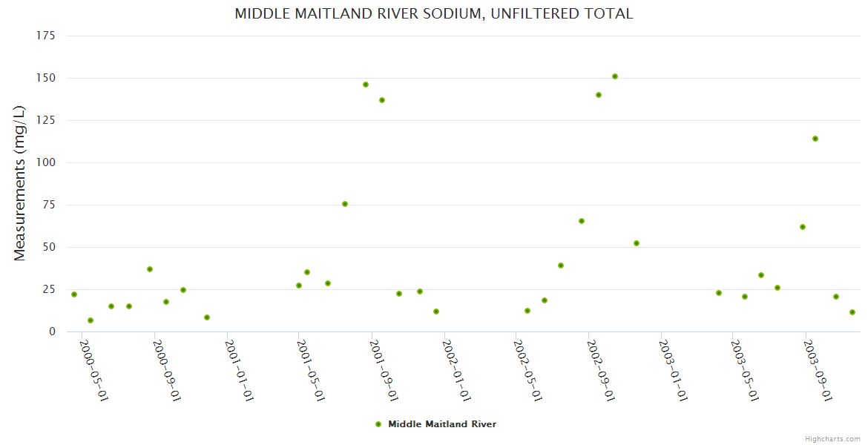
Task: Select the leftmost data point on the chart
Action: [74, 294]
